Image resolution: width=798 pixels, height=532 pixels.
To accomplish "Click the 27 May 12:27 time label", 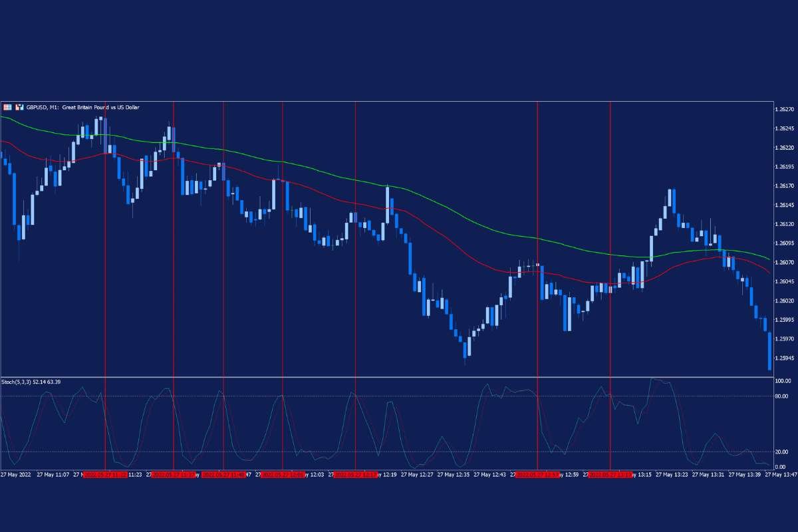I will (418, 475).
